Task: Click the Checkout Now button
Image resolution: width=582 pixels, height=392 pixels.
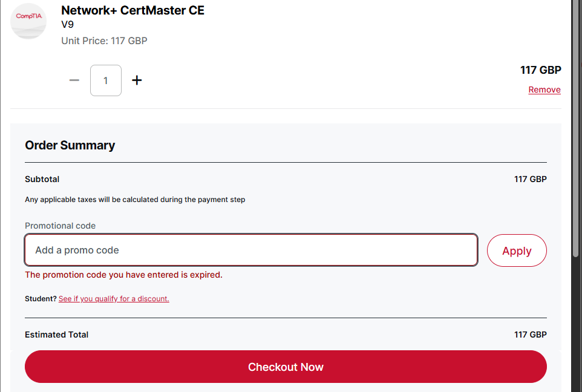Action: point(286,367)
